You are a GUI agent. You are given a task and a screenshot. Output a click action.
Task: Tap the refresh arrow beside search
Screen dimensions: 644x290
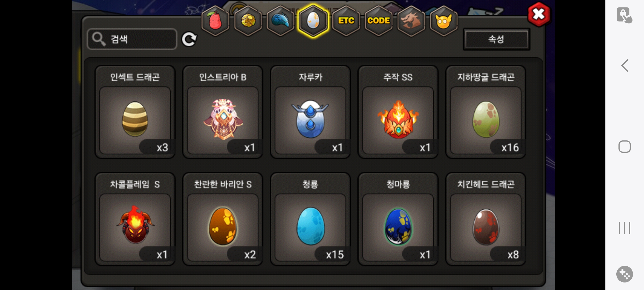point(189,39)
